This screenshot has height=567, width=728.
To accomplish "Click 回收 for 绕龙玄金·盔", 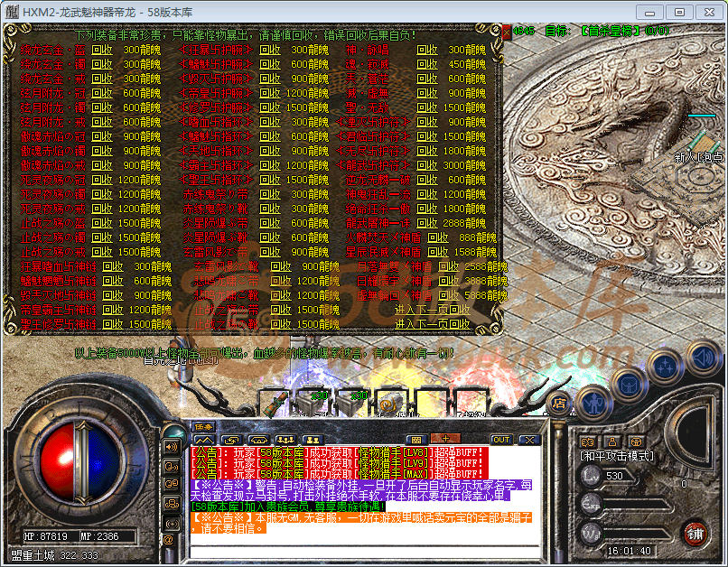I will click(102, 50).
